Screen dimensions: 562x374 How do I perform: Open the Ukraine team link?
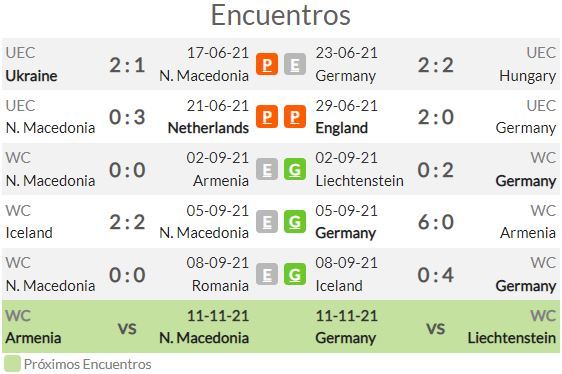point(32,76)
